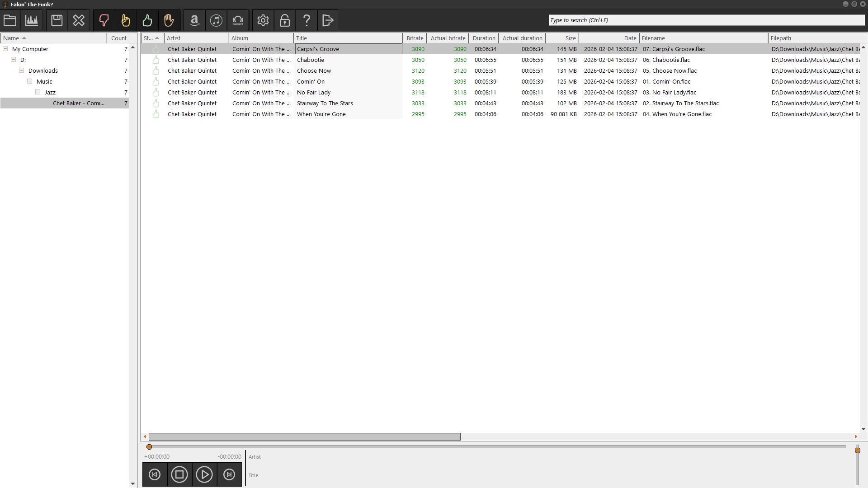Open Beatport headphones icon
Screen dimensions: 868x488
point(238,20)
